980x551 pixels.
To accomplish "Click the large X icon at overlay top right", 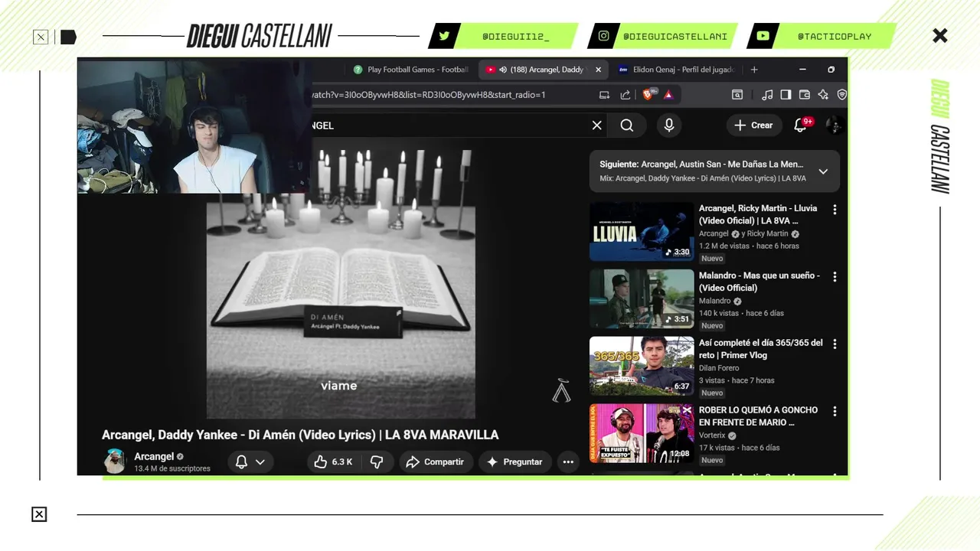I will click(x=940, y=36).
